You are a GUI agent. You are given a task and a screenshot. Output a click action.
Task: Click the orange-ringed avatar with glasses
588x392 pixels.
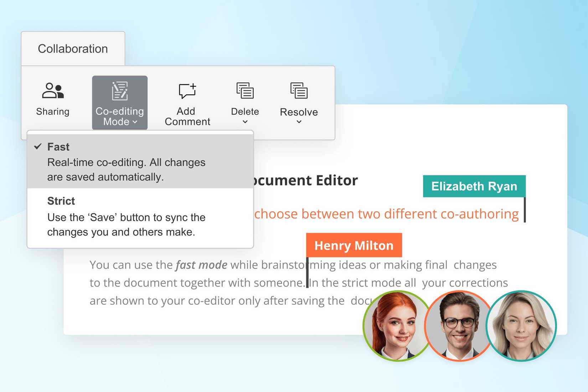pos(459,326)
